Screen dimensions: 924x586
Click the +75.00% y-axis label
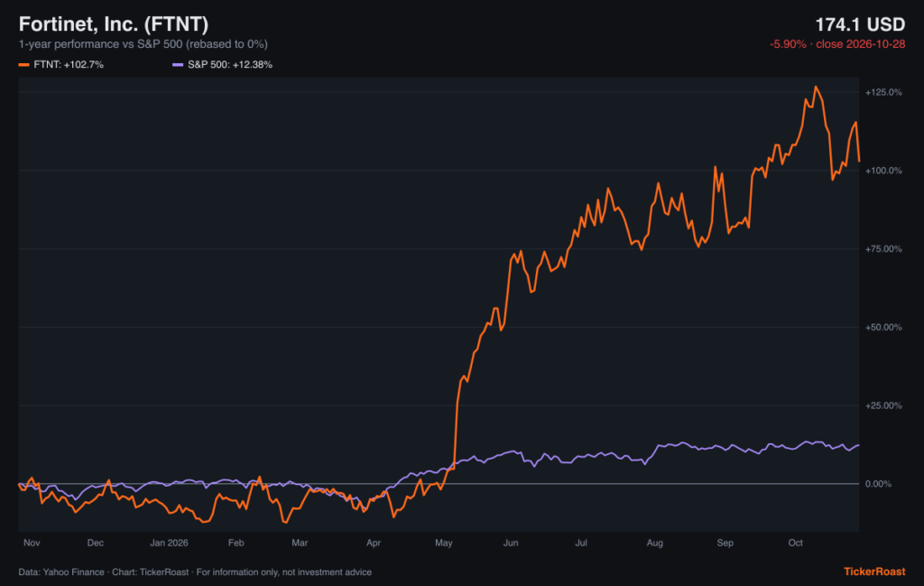(x=883, y=249)
